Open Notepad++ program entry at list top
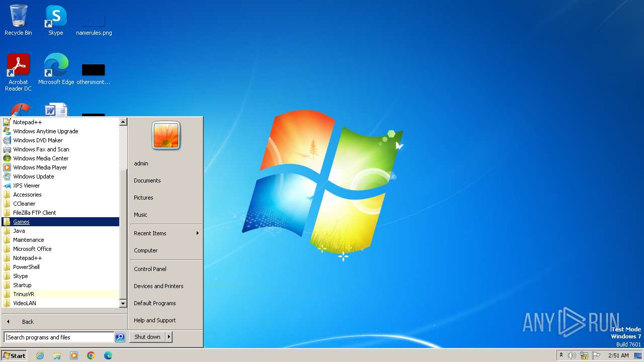The width and height of the screenshot is (644, 362). [x=60, y=122]
